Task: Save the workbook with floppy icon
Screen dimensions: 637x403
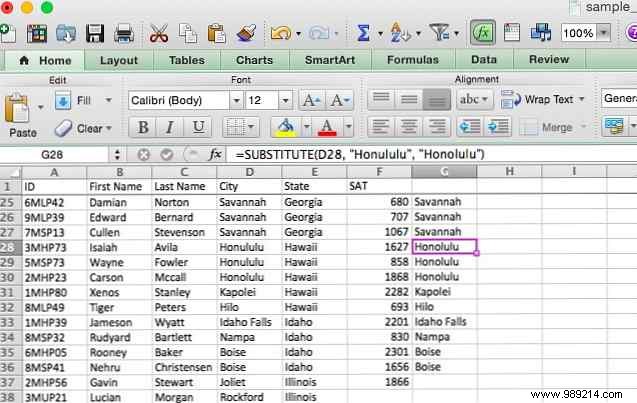Action: point(95,33)
